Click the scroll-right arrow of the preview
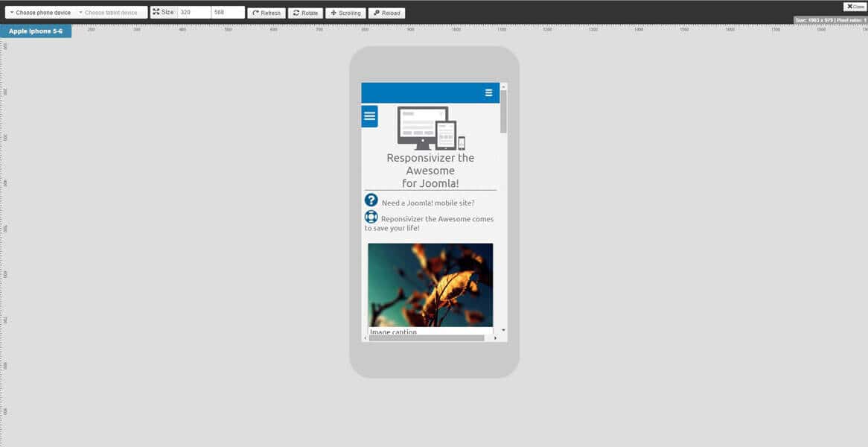 coord(495,338)
